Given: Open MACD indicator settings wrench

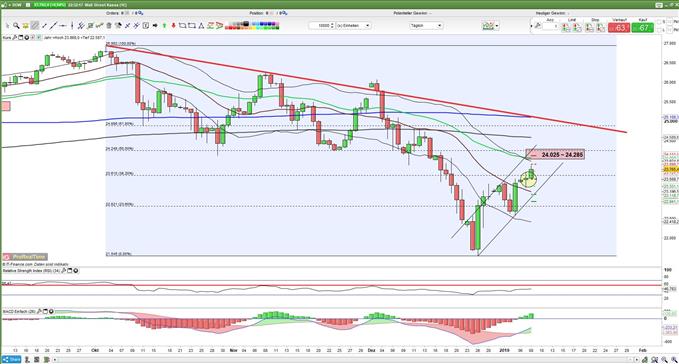Looking at the screenshot, I should pos(39,311).
